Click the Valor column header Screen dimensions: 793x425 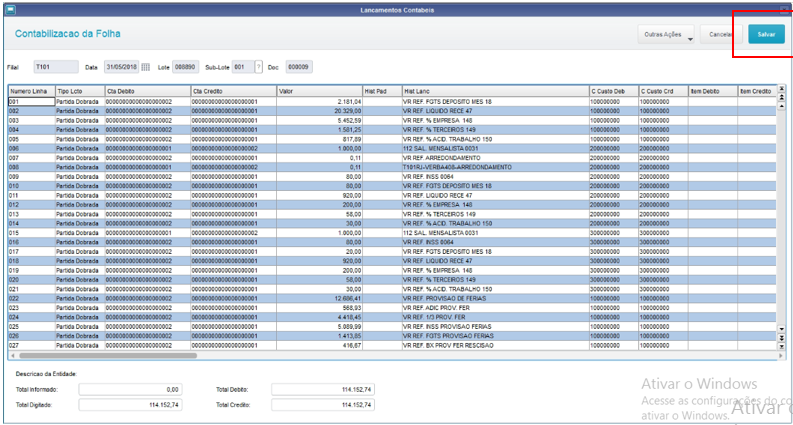click(319, 92)
